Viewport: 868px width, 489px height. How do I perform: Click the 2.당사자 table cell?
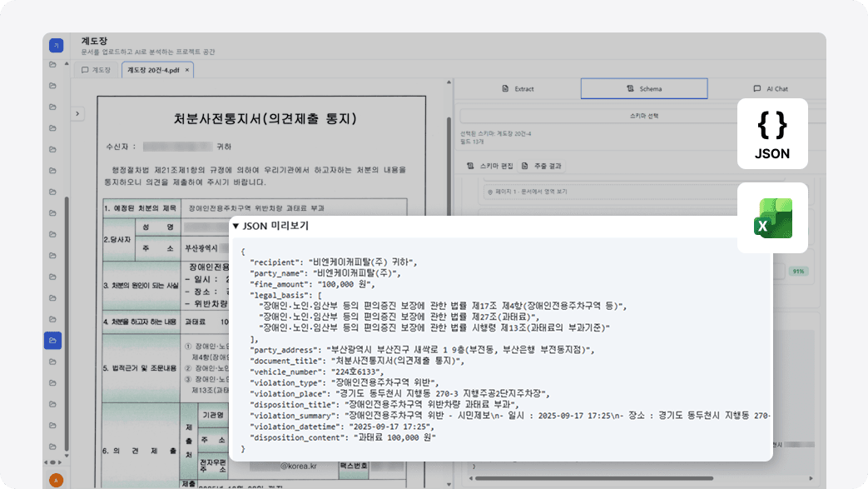118,240
